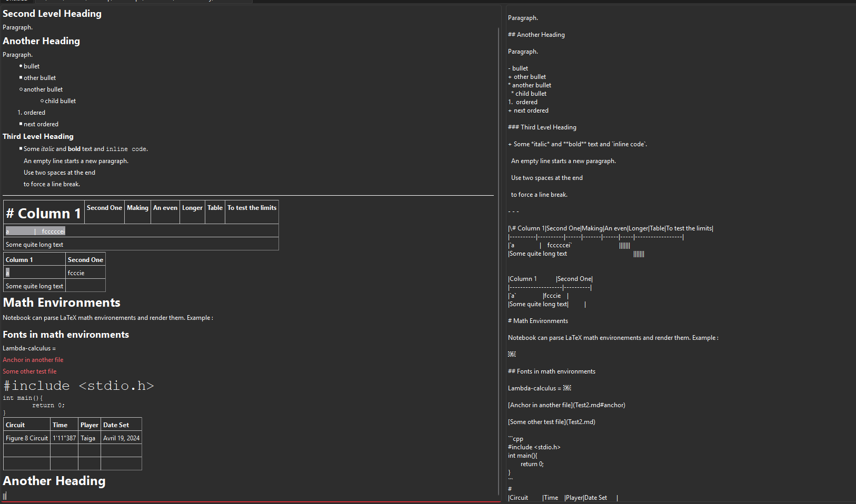Click the "Date Set" column header in preview
Viewport: 856px width, 504px height.
[116, 425]
